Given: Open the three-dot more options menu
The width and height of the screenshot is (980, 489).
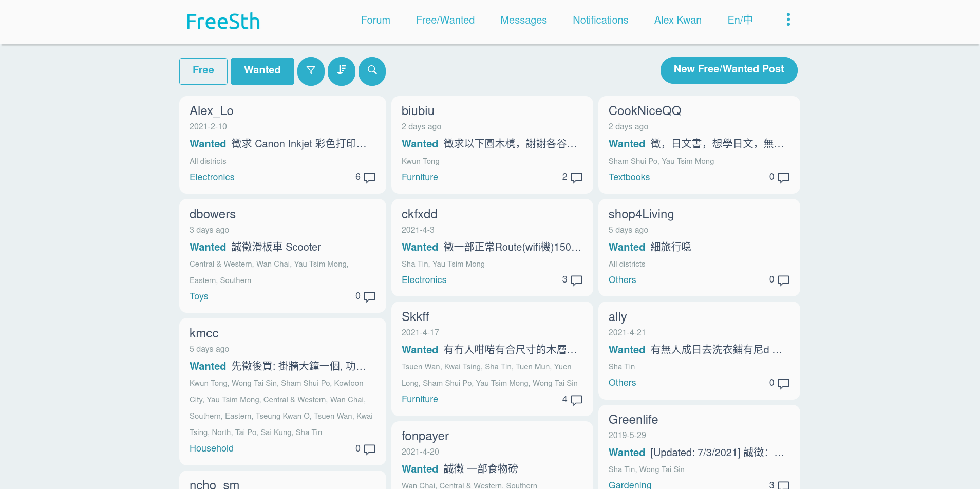Looking at the screenshot, I should click(788, 20).
